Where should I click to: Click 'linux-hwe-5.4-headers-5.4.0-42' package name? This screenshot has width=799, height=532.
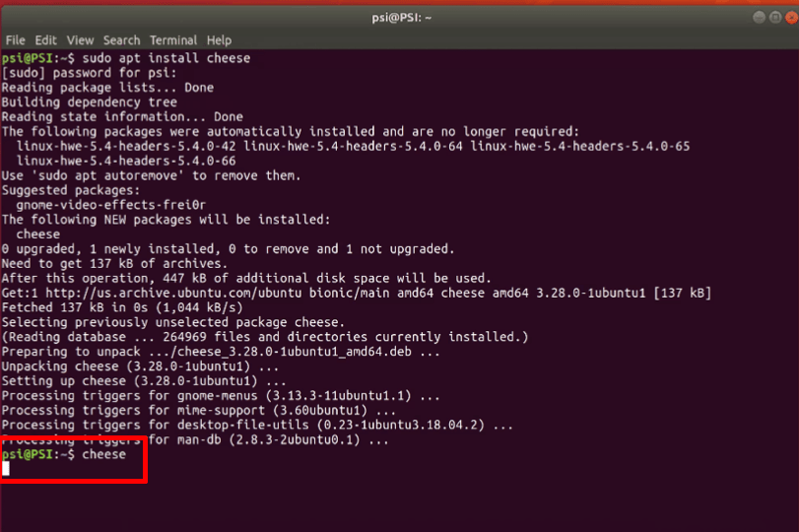[x=126, y=146]
